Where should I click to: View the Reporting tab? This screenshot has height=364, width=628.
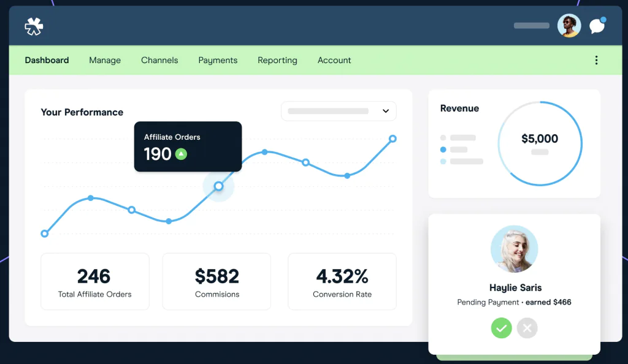coord(277,60)
